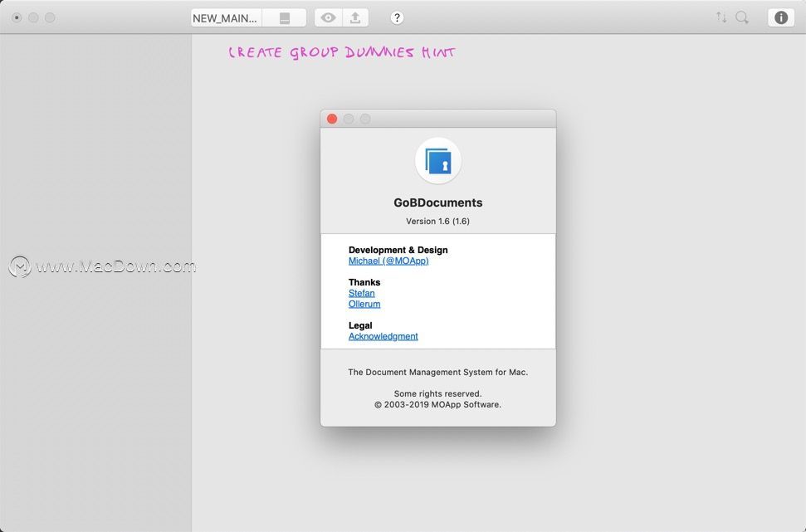
Task: Click the "Some rights reserved." text
Action: 438,393
